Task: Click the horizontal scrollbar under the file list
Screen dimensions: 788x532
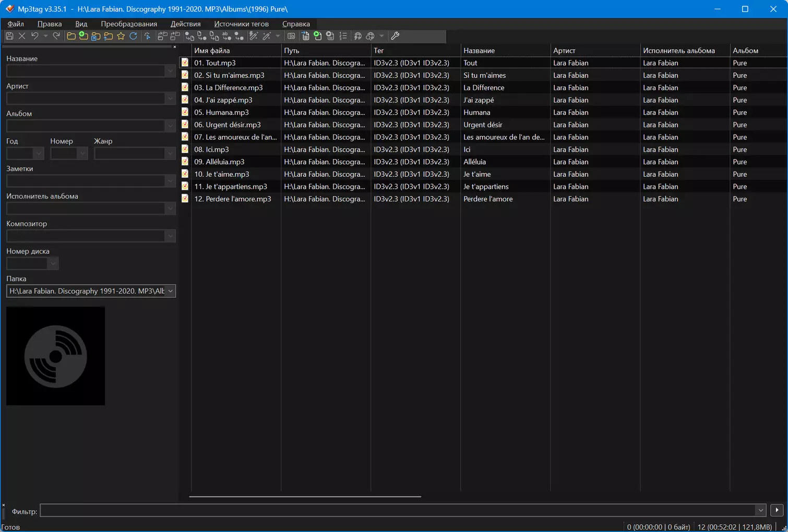Action: coord(305,497)
